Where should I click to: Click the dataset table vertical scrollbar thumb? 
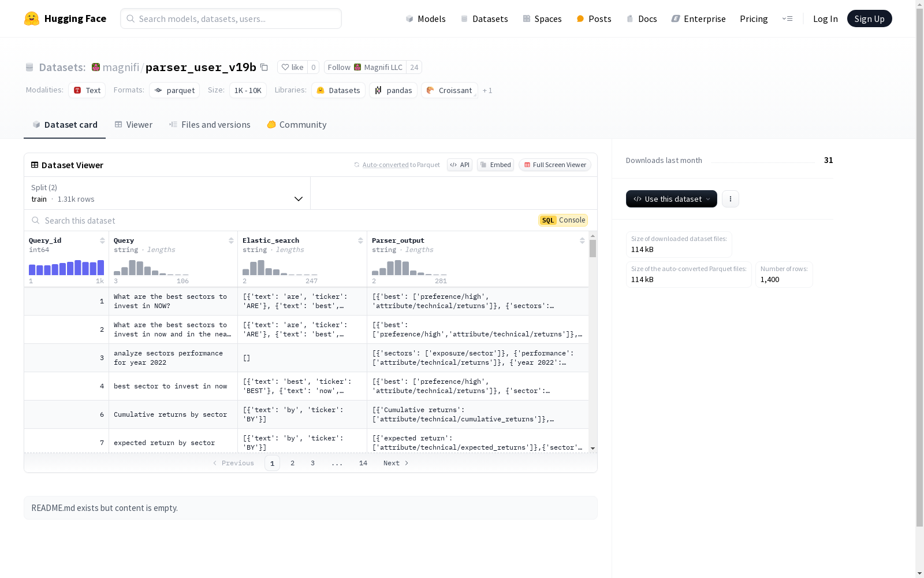click(x=593, y=249)
